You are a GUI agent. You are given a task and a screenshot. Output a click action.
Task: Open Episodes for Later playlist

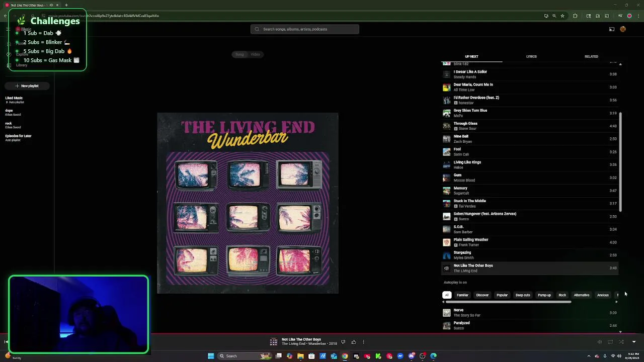click(18, 137)
